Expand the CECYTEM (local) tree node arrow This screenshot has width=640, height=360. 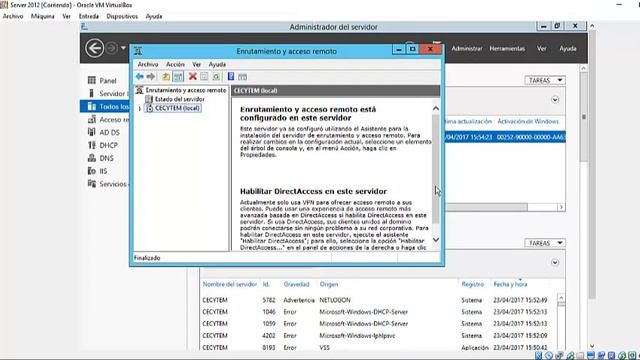[x=140, y=109]
